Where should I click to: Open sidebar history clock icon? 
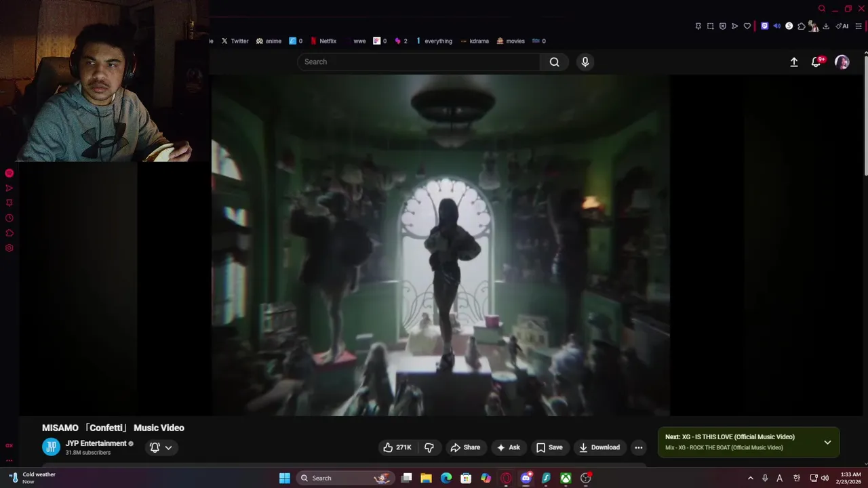tap(9, 218)
